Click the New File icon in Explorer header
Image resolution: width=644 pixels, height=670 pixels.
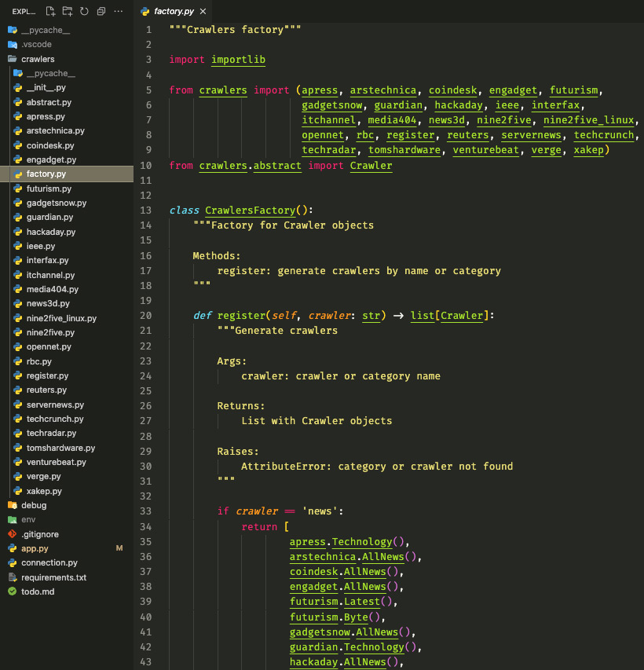(x=50, y=12)
